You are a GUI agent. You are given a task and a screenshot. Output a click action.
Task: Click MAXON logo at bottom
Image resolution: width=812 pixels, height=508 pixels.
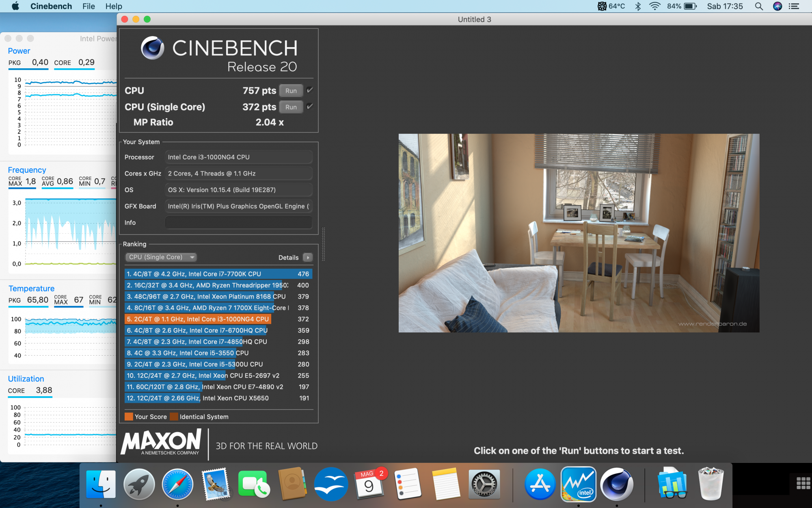point(161,442)
